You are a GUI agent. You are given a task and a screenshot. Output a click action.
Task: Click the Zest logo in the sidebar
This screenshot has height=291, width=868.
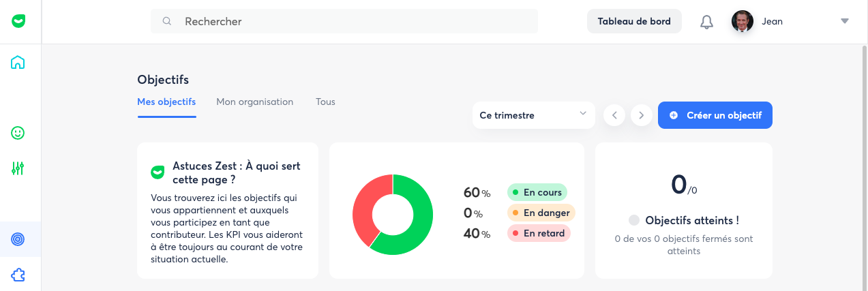click(x=18, y=21)
